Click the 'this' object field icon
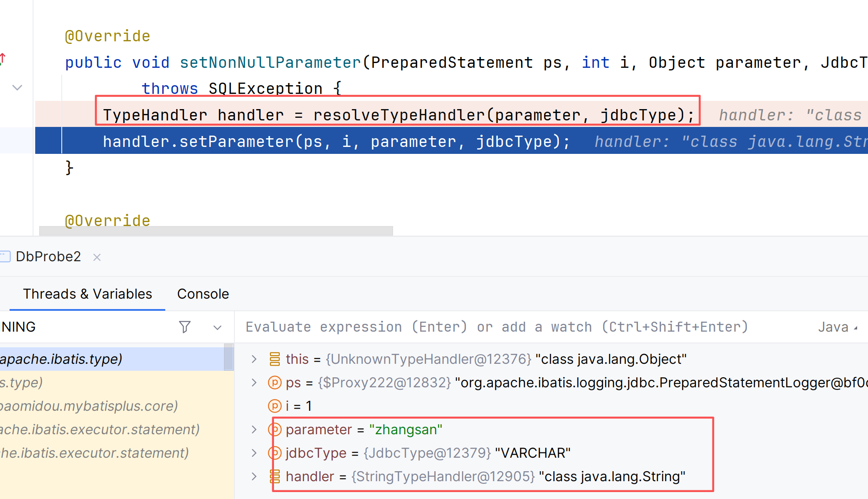This screenshot has height=499, width=868. pyautogui.click(x=274, y=359)
